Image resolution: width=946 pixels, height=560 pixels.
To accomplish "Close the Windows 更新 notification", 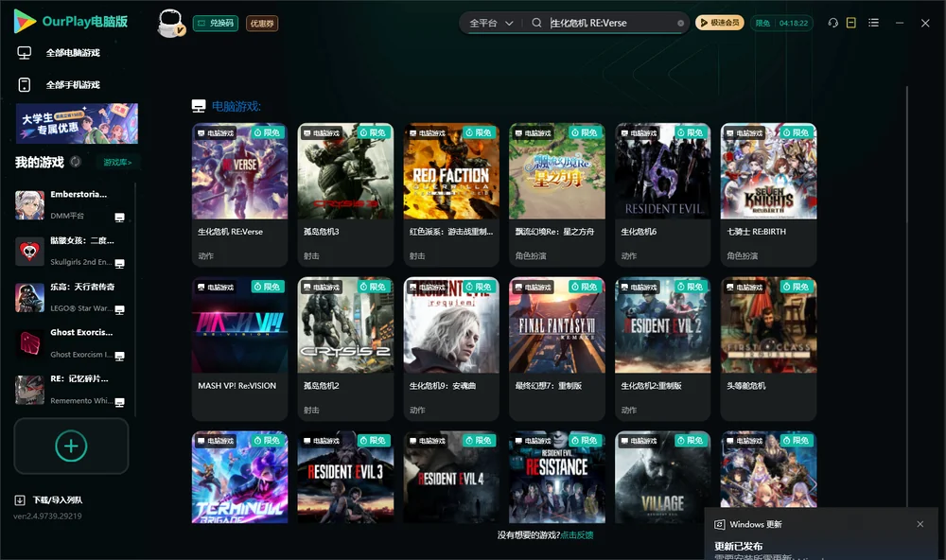I will 920,524.
